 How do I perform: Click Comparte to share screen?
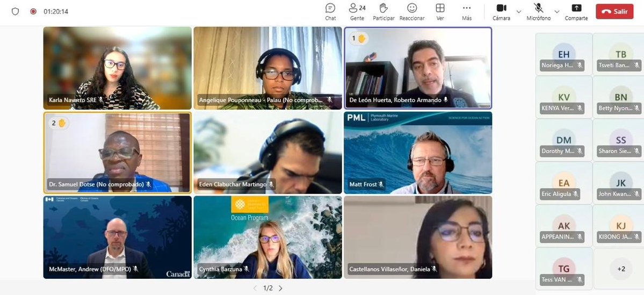click(576, 12)
